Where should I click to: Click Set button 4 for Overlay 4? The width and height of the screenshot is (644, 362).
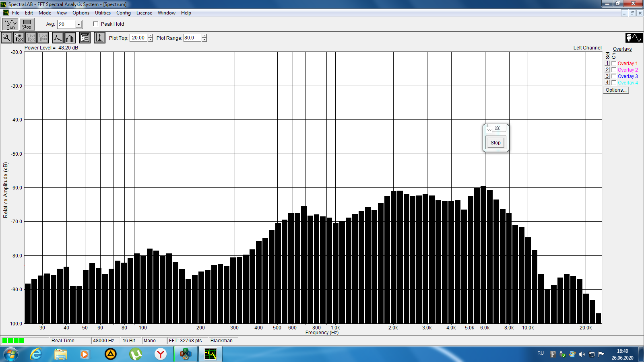tap(607, 82)
